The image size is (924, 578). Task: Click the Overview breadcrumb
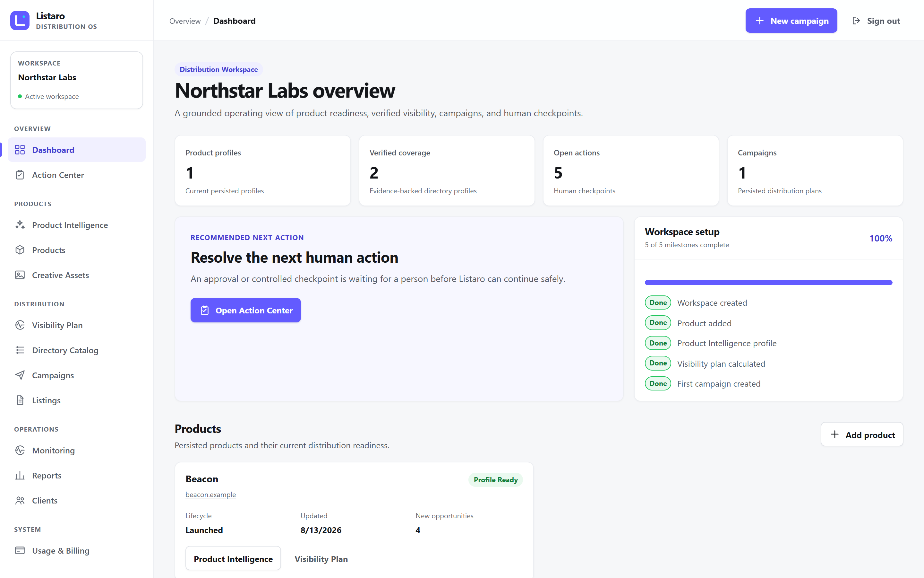[x=185, y=21]
